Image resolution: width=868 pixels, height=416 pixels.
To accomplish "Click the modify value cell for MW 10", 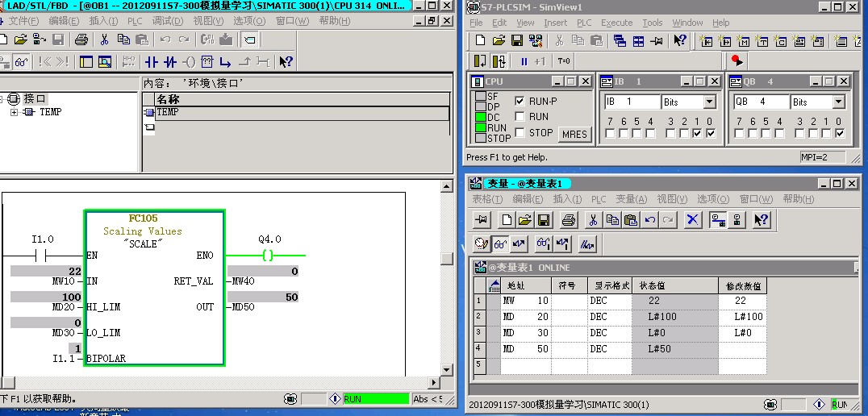I will (x=741, y=301).
